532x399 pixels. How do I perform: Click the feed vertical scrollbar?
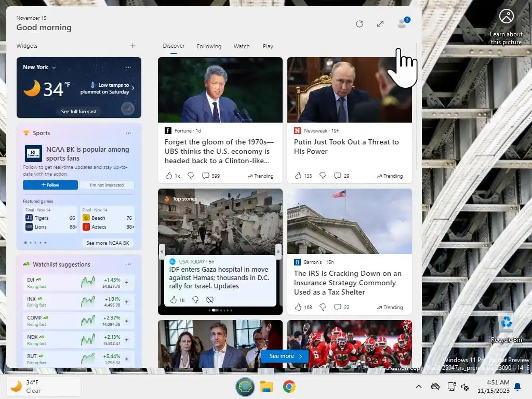(417, 105)
